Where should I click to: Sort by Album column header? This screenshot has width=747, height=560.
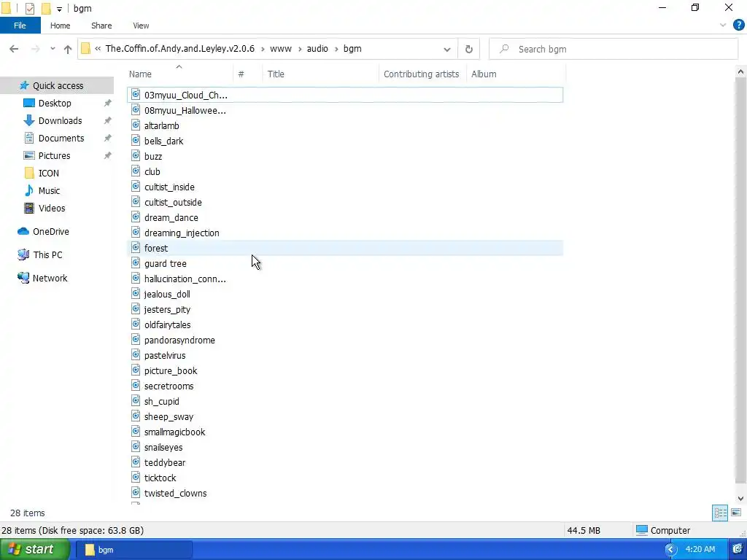516,74
